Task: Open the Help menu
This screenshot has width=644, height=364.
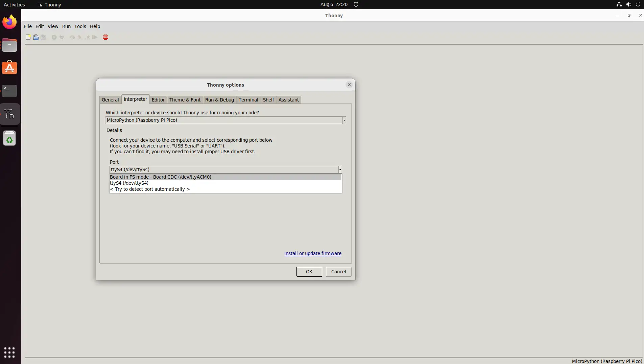Action: (95, 26)
